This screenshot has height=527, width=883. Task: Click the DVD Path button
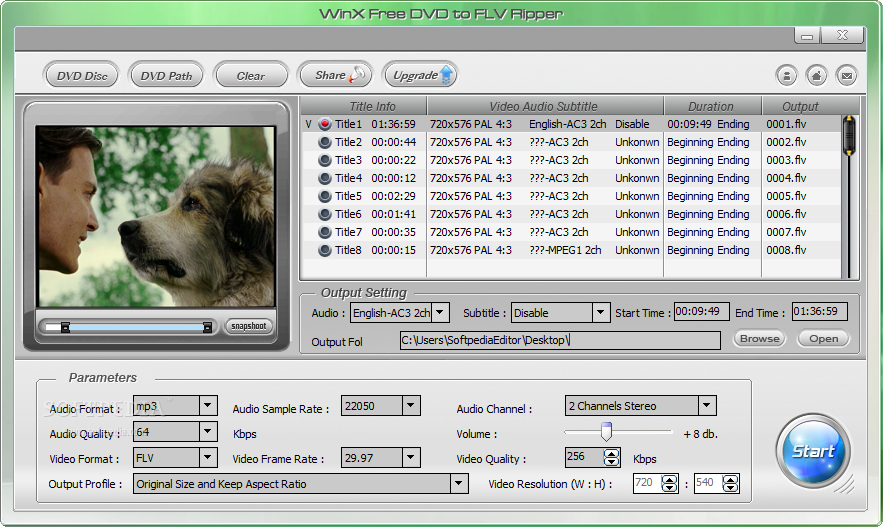point(166,75)
